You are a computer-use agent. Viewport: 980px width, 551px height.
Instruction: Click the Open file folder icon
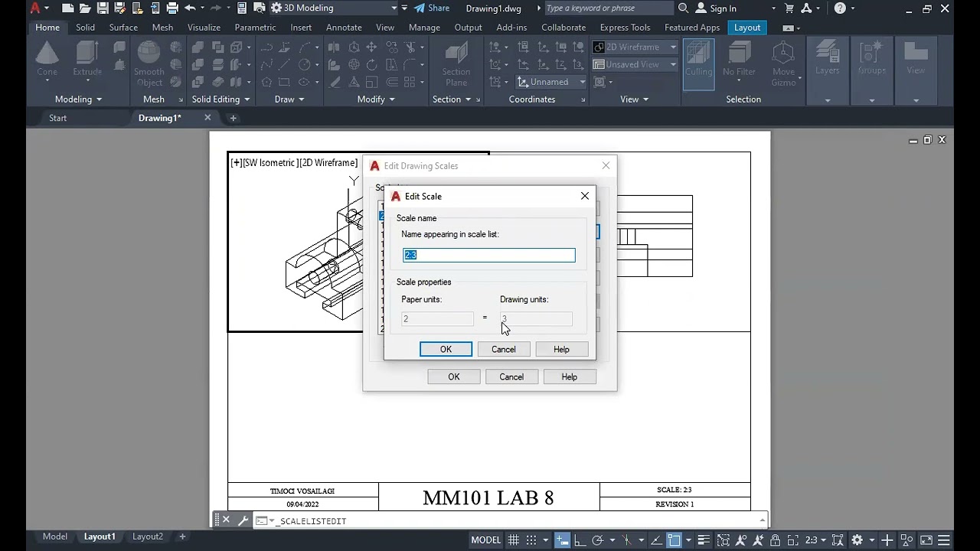(x=84, y=8)
